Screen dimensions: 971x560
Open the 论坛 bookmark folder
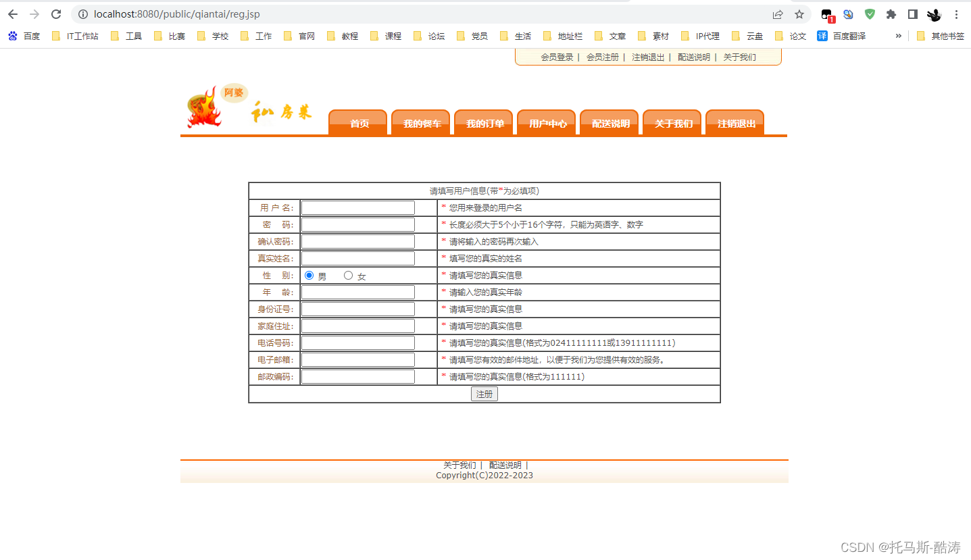[x=429, y=36]
